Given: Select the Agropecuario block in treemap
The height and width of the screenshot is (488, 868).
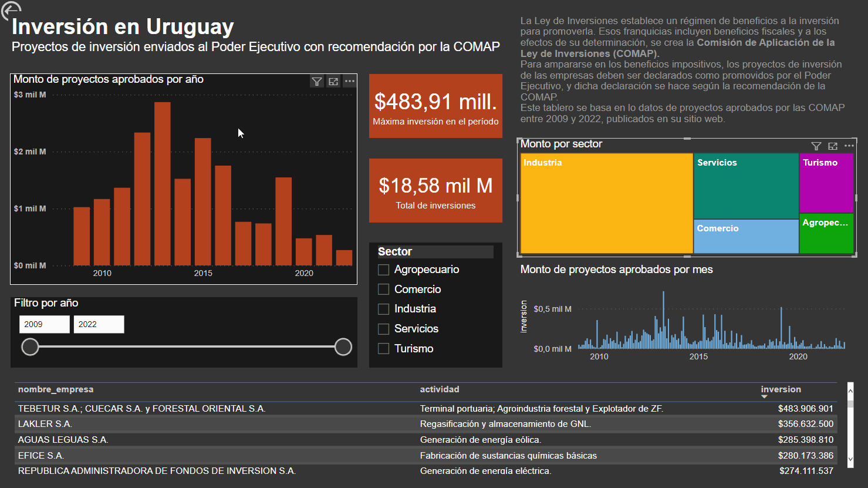Looking at the screenshot, I should pos(826,233).
